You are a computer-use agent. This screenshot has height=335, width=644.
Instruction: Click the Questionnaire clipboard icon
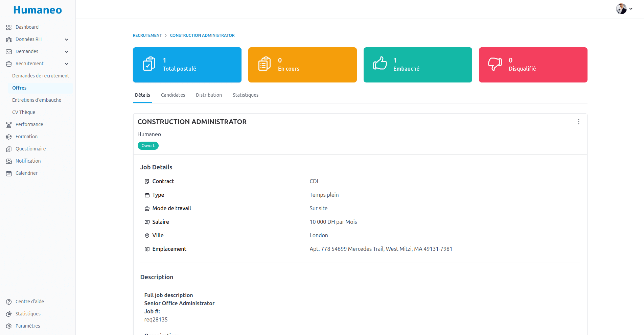tap(9, 149)
